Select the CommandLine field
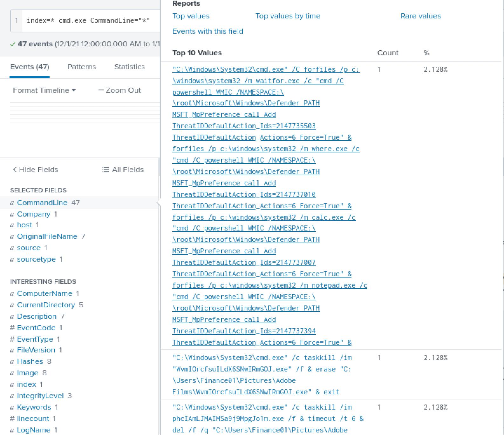 click(x=42, y=203)
